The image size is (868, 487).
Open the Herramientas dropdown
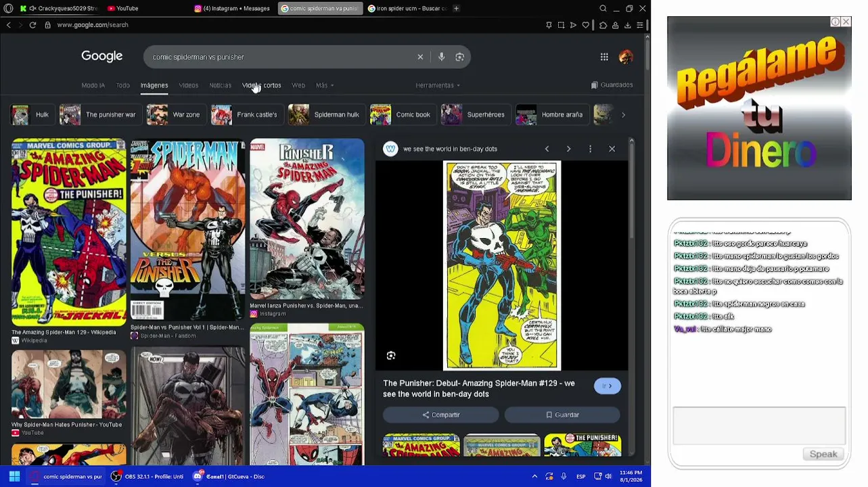438,85
